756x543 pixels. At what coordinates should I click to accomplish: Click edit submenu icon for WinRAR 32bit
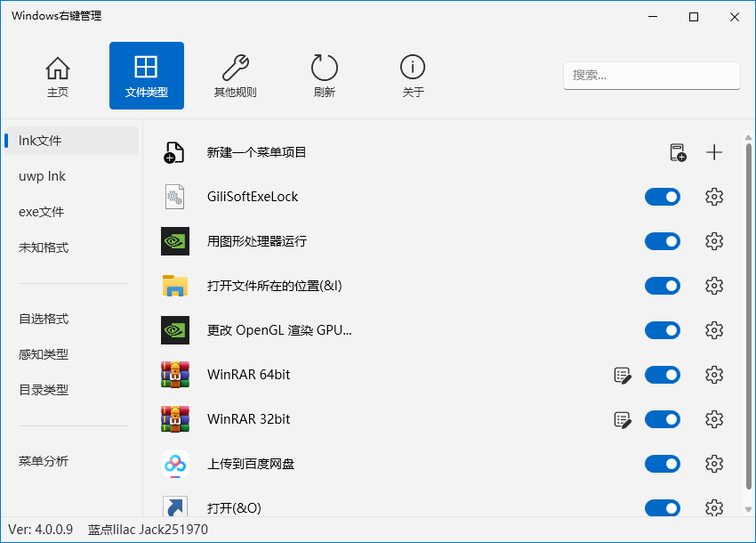point(623,419)
